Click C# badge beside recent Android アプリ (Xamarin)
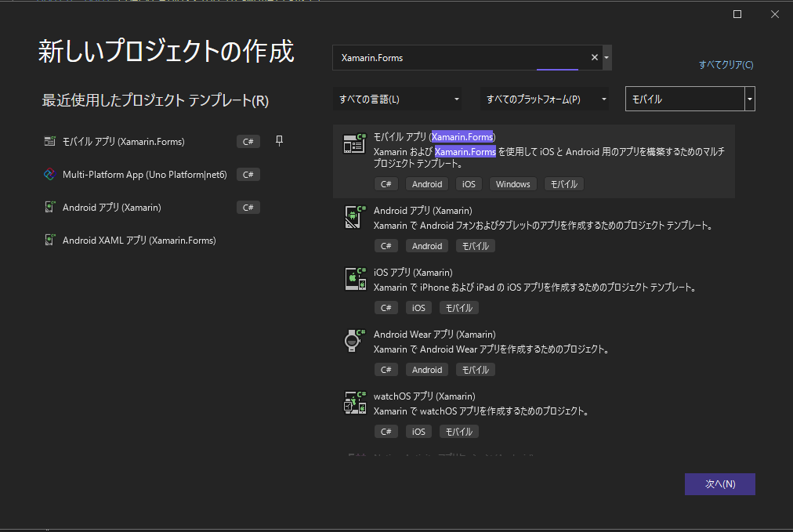 pos(248,208)
